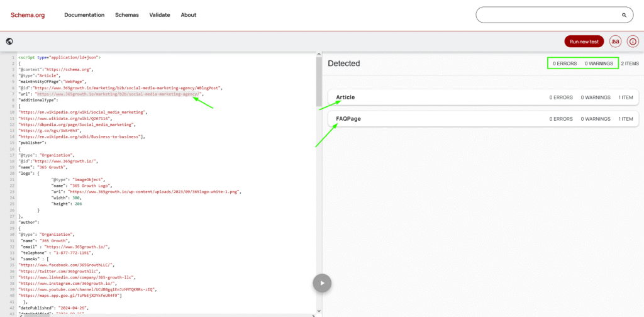The image size is (644, 317).
Task: Click the Run new test button
Action: (584, 42)
